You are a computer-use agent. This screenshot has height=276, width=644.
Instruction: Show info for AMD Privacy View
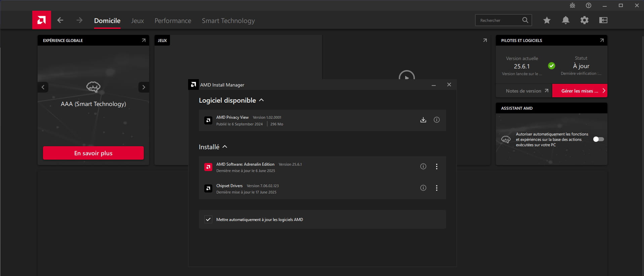[x=437, y=120]
